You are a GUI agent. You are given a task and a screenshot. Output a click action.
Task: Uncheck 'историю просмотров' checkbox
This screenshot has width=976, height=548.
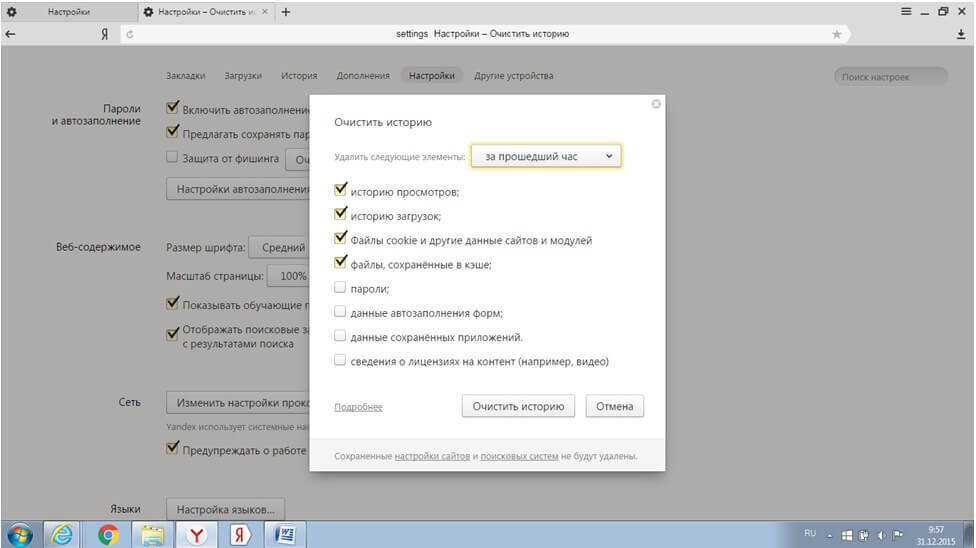coord(341,189)
